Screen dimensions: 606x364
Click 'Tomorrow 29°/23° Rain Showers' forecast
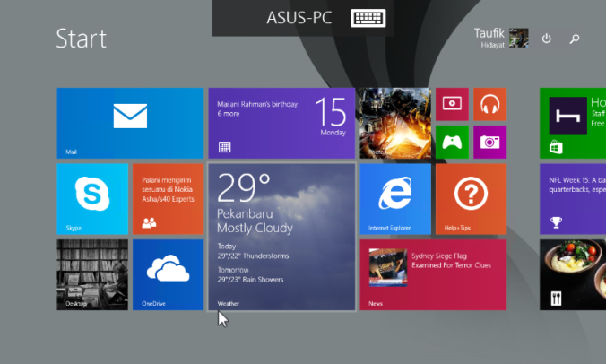tap(250, 274)
